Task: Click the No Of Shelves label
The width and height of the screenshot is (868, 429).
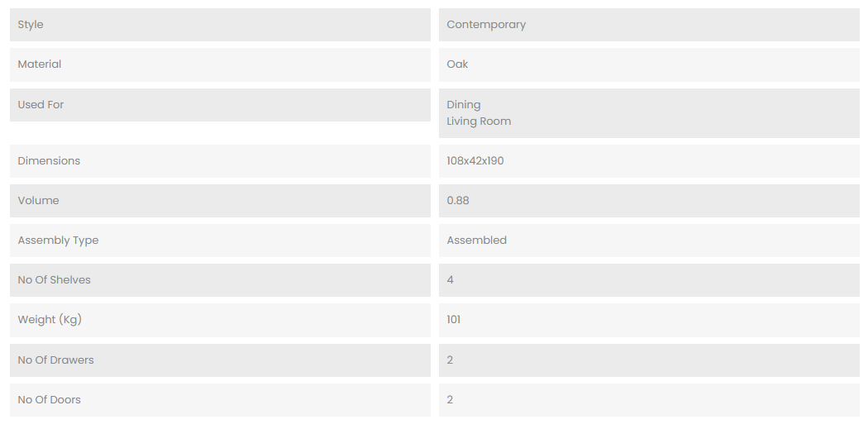Action: click(x=54, y=280)
